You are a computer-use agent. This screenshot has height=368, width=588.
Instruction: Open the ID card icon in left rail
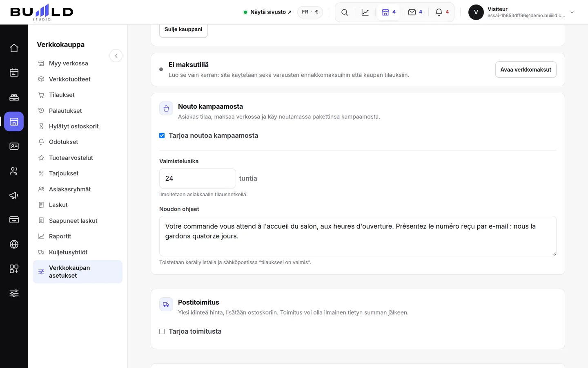click(14, 146)
